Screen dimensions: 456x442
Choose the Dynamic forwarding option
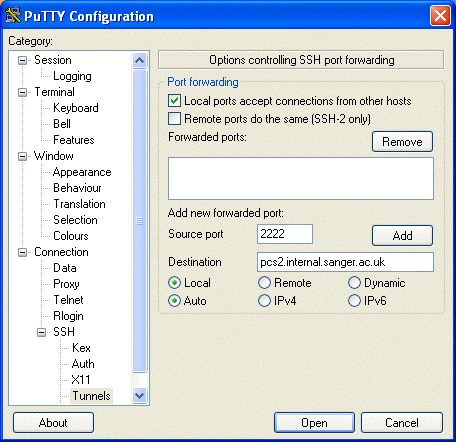tap(354, 283)
